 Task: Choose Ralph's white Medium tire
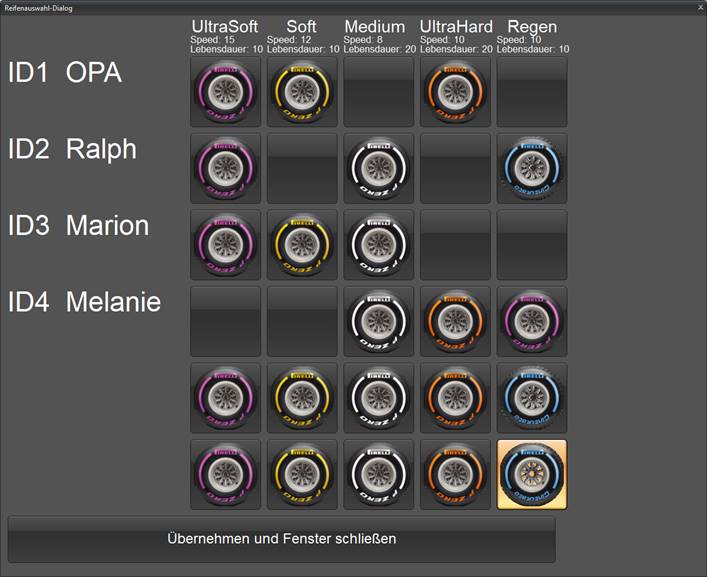379,168
